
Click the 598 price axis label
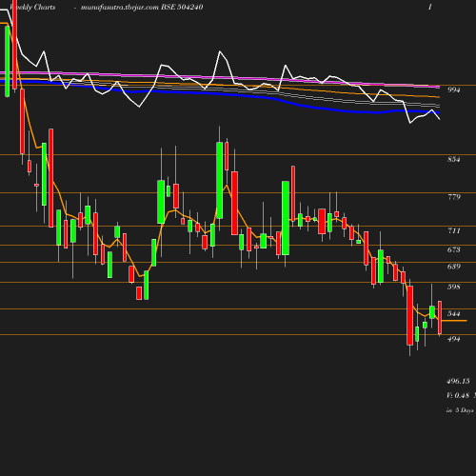pyautogui.click(x=453, y=287)
